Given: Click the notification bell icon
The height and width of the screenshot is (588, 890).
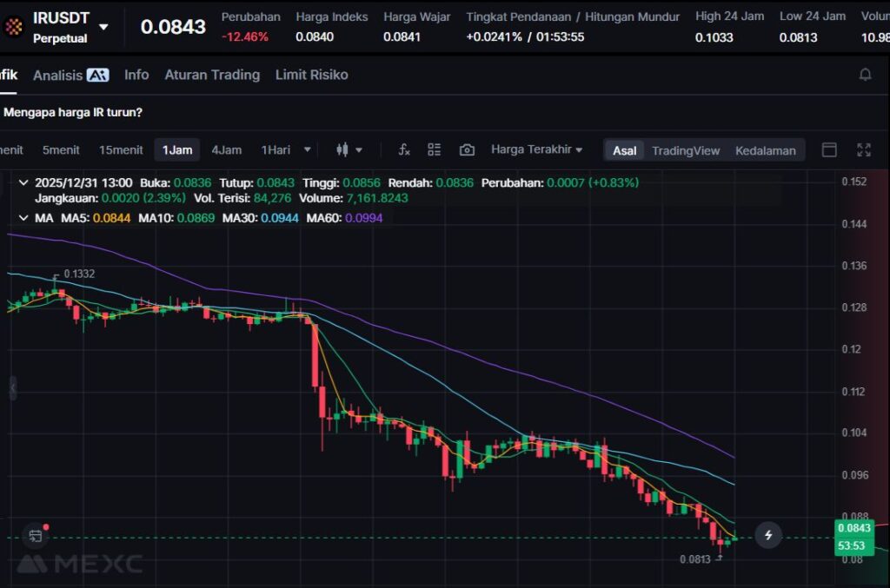Looking at the screenshot, I should click(x=865, y=75).
